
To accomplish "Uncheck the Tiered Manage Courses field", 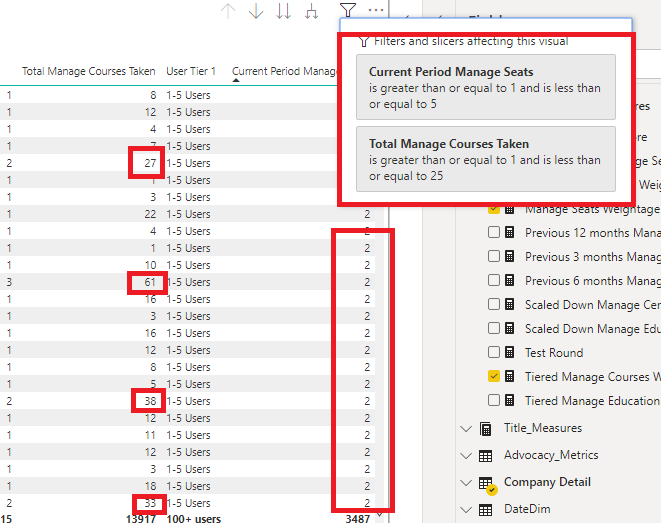I will [x=494, y=376].
